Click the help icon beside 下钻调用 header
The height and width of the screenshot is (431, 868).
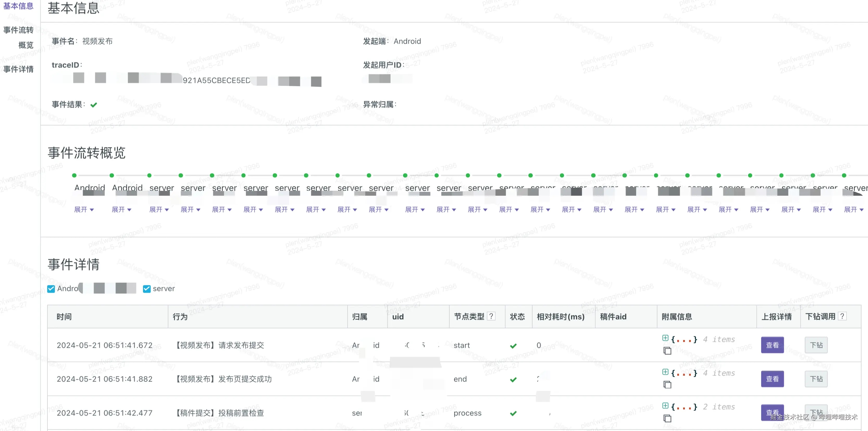point(842,316)
